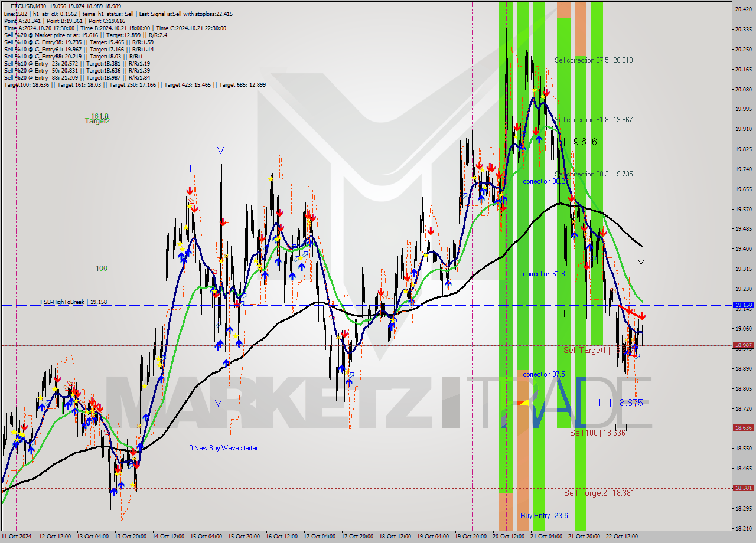The width and height of the screenshot is (756, 543).
Task: Click the 'Sell %20 @ Entry -50: 20.831' line
Action: (77, 71)
